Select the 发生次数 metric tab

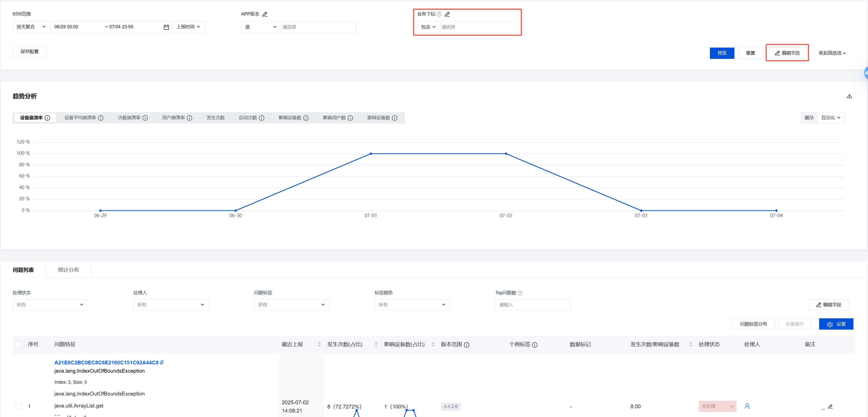point(215,118)
